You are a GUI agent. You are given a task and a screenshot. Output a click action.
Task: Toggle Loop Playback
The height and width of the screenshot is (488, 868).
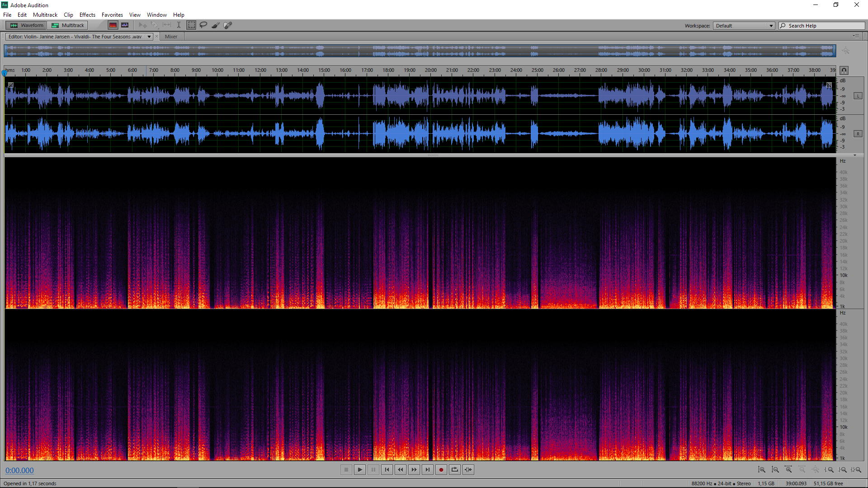[455, 470]
